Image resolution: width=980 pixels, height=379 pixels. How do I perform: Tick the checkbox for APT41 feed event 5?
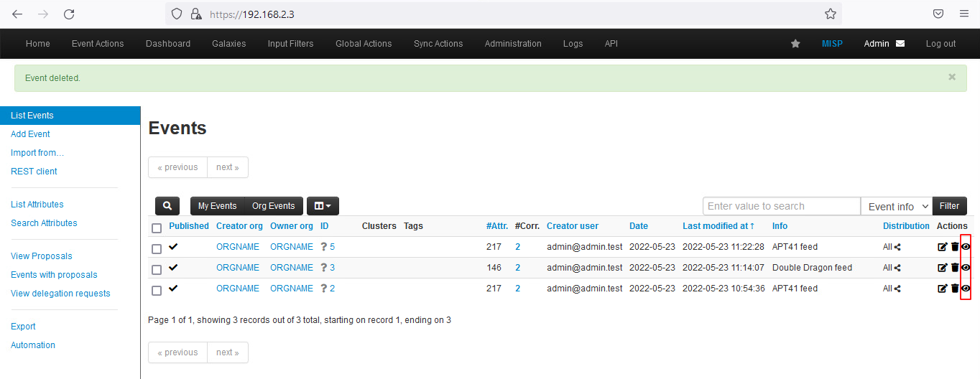157,248
